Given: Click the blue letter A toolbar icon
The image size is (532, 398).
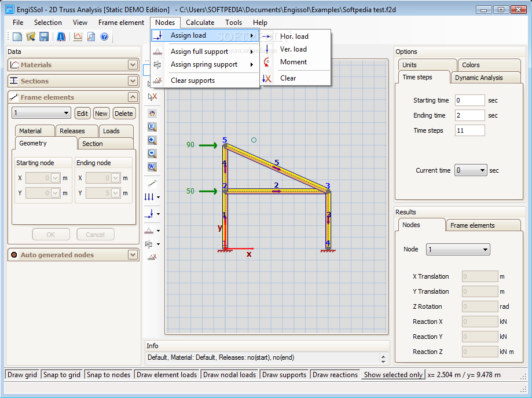Looking at the screenshot, I should (61, 36).
